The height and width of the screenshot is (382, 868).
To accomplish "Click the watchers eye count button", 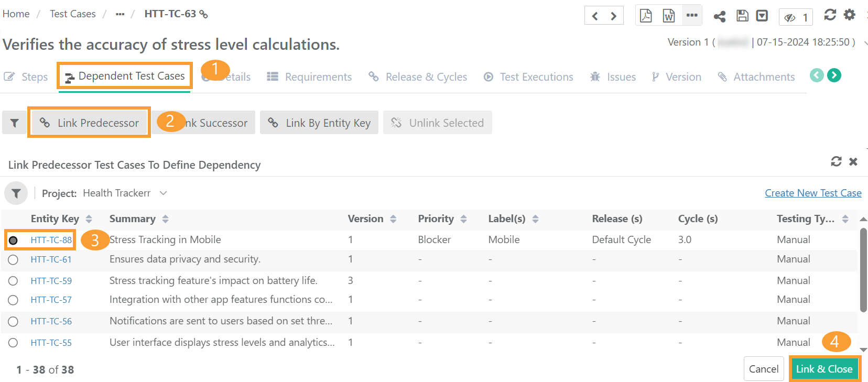I will [x=796, y=17].
